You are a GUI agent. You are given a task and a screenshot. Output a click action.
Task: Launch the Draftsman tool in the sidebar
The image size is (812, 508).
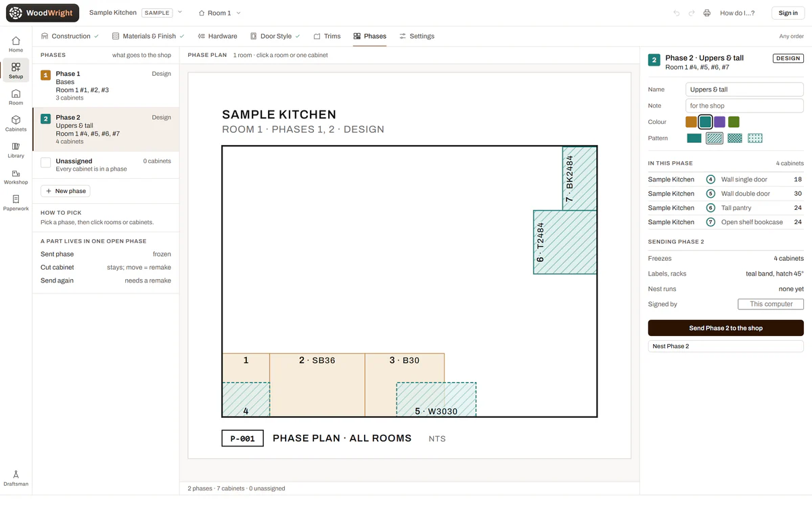pos(16,478)
